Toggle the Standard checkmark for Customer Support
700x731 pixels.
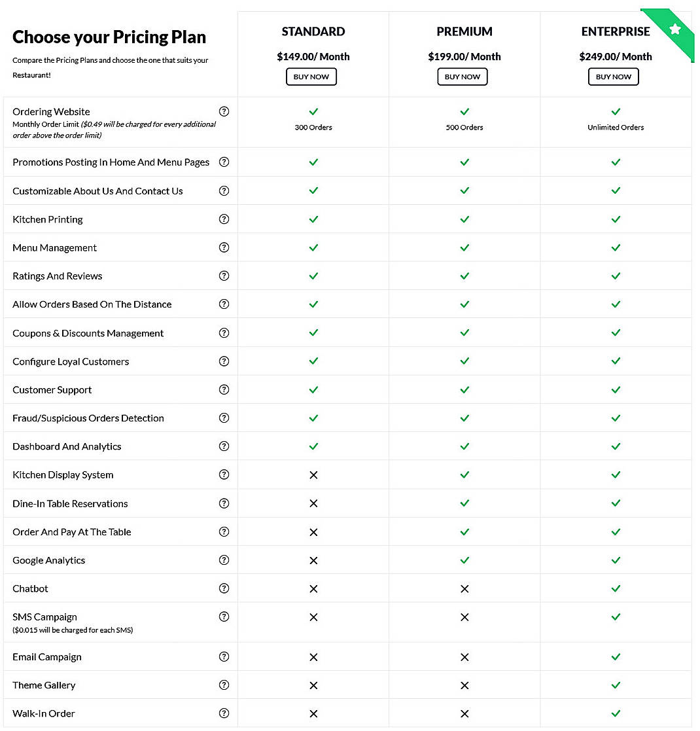click(313, 389)
